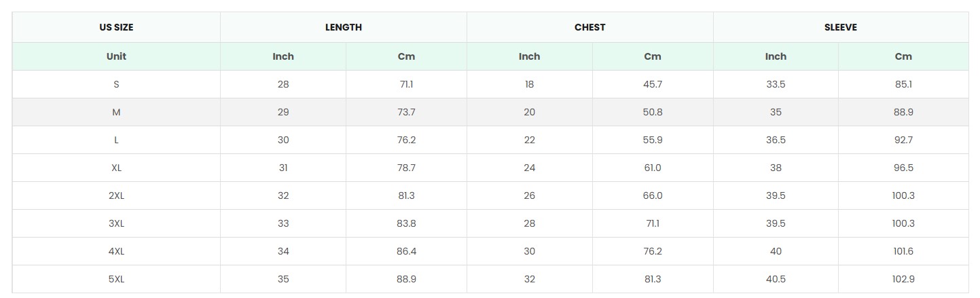Click the M size row label
The image size is (980, 298).
click(116, 112)
